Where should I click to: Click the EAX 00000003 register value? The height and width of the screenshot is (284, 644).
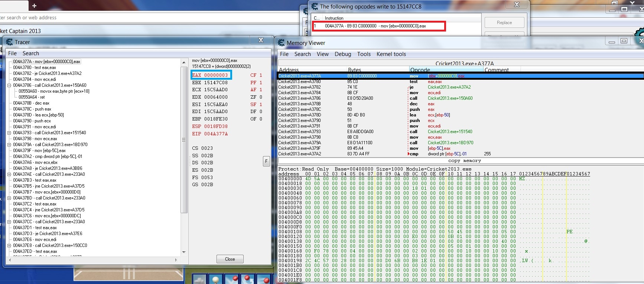(211, 75)
